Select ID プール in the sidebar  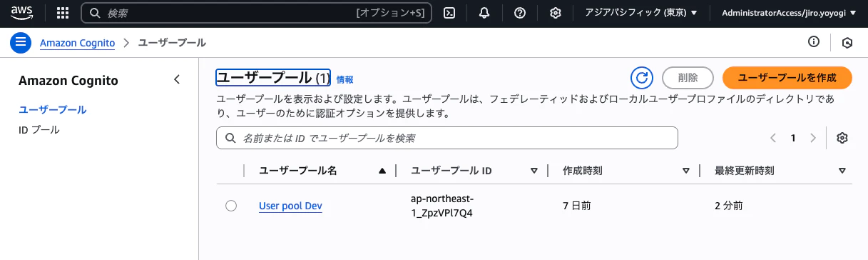point(39,130)
